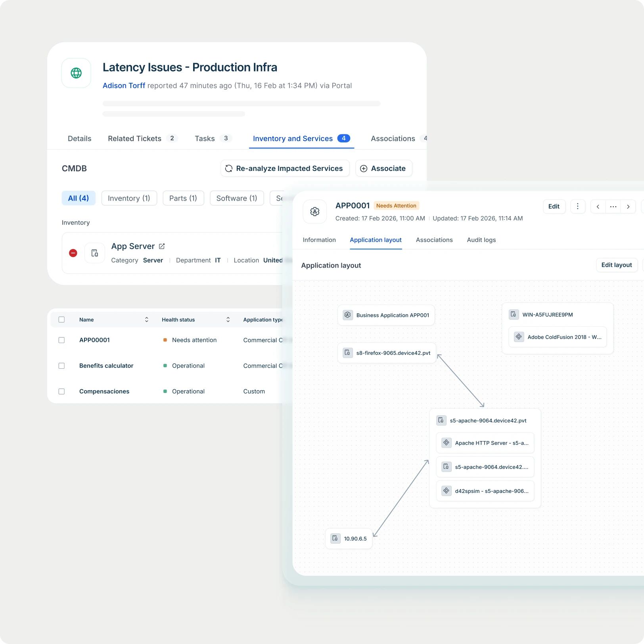Open the vertical three-dot menu next to Edit
The image size is (644, 644).
[x=578, y=206]
